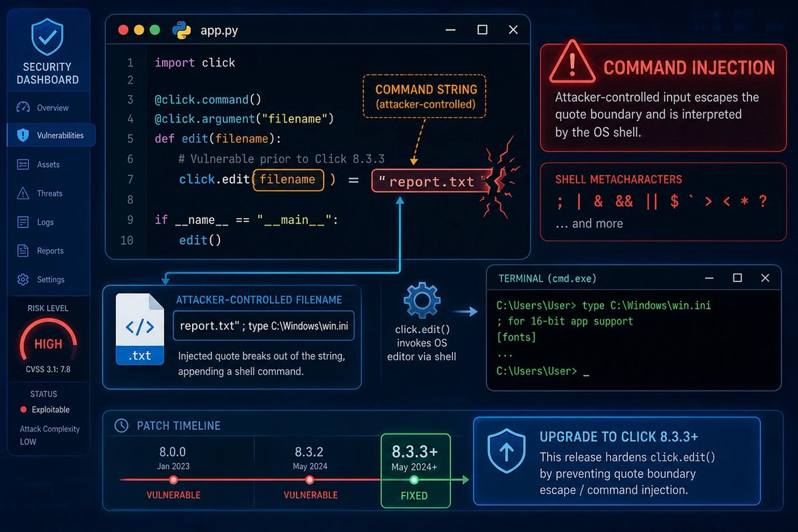Click 'if __name__ == "__main__":' line
This screenshot has width=798, height=532.
click(247, 219)
